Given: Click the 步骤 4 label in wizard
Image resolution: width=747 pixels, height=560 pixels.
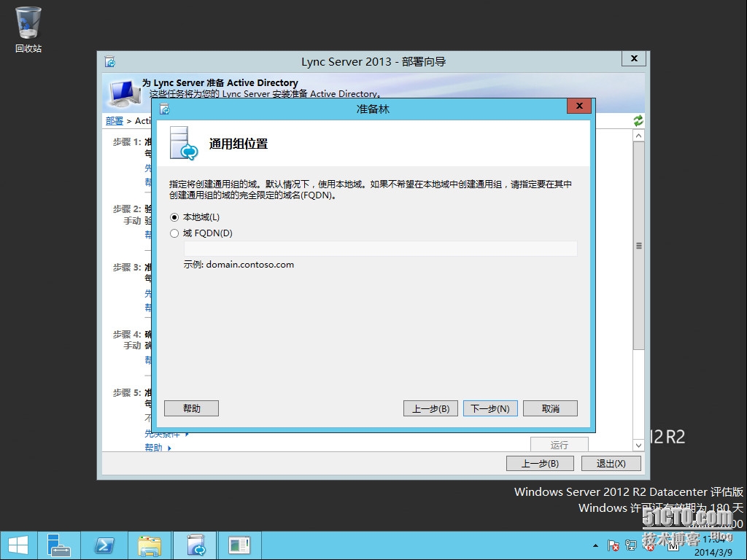Looking at the screenshot, I should point(127,334).
